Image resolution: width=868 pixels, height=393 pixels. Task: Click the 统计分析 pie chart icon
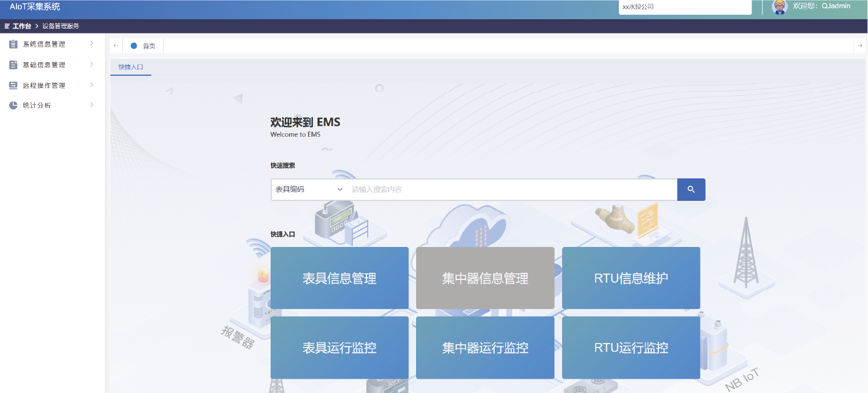point(13,105)
